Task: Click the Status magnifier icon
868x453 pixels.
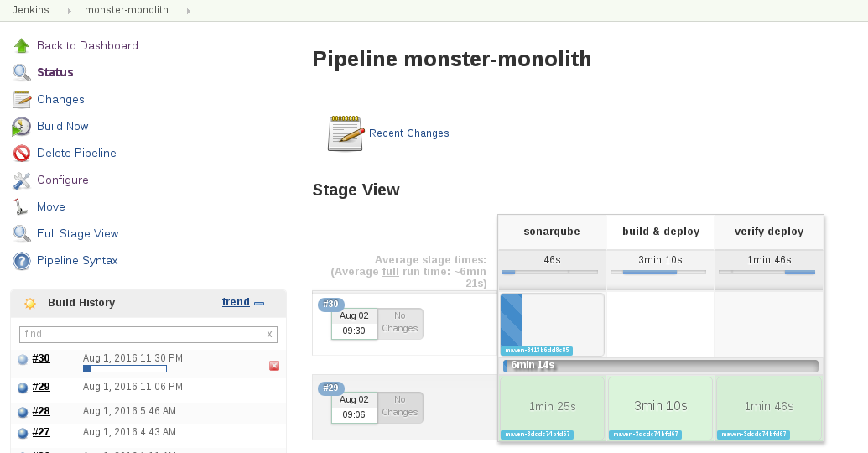Action: [22, 72]
